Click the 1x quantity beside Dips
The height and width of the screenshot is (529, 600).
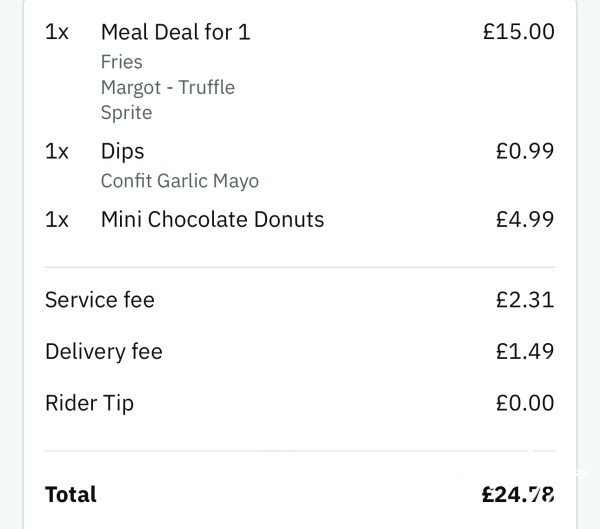pos(57,152)
